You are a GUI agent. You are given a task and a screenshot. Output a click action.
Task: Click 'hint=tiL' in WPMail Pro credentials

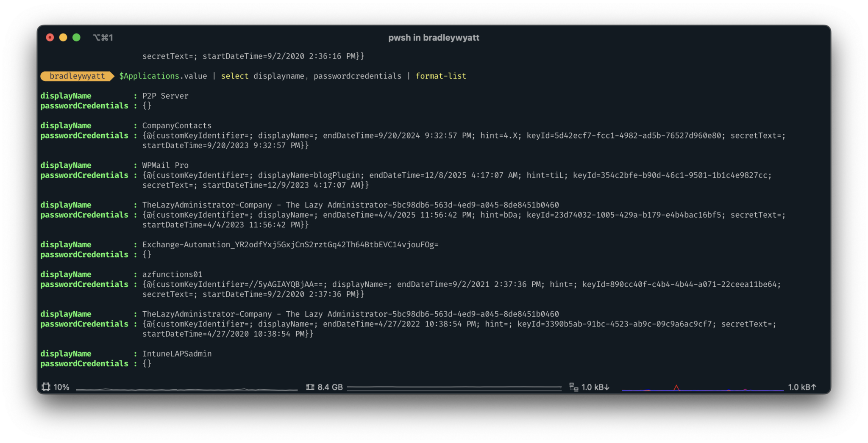[x=545, y=175]
